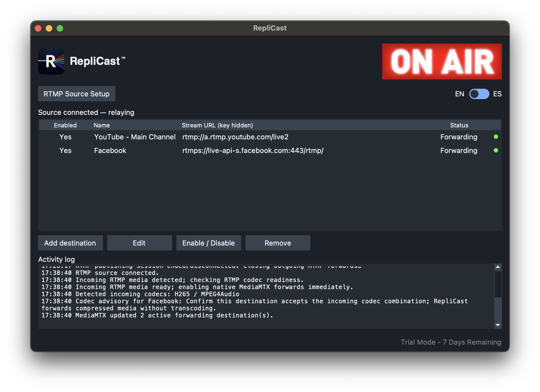Click the Trial Mode - 7 Days Remaining text

tap(451, 342)
